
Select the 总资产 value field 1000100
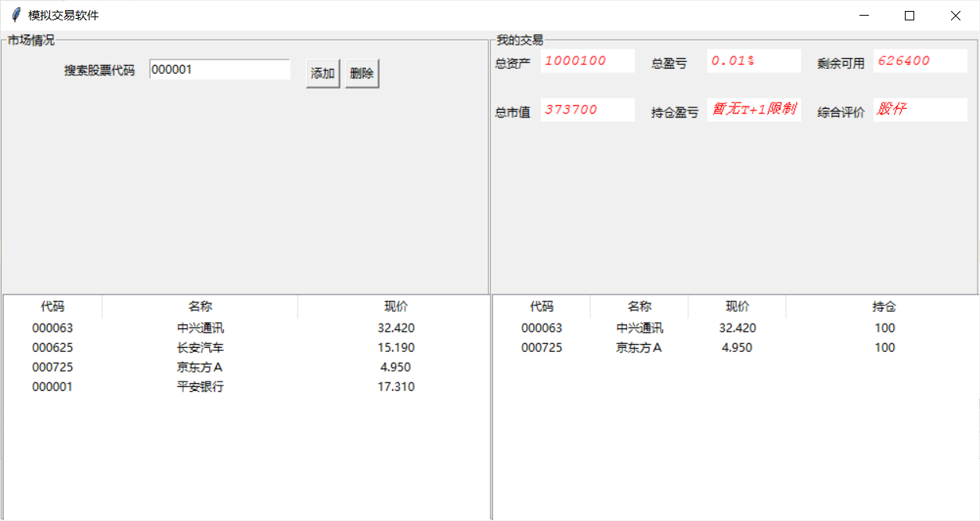(587, 61)
